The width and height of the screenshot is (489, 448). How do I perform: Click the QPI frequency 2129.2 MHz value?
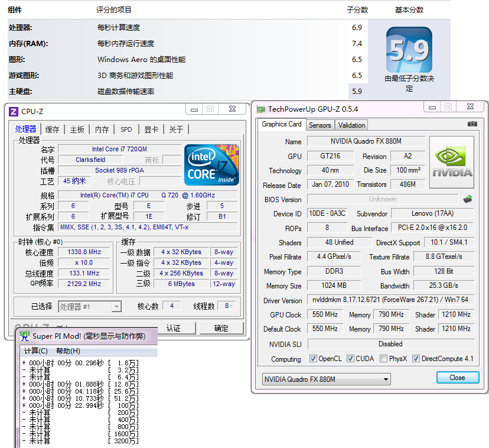pyautogui.click(x=84, y=284)
